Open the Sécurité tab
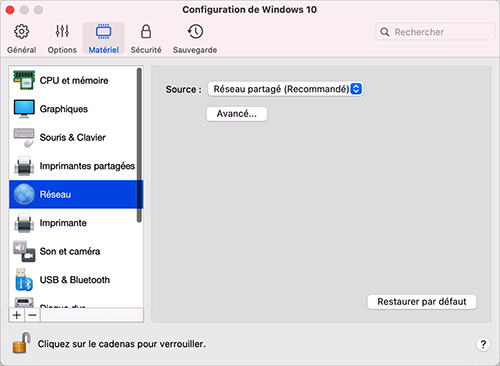This screenshot has height=366, width=500. pos(146,39)
